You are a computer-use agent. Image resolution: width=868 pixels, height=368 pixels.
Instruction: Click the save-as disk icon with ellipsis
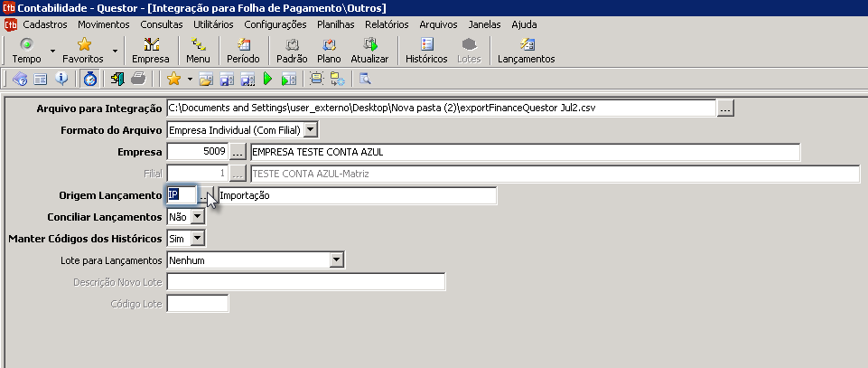(247, 80)
